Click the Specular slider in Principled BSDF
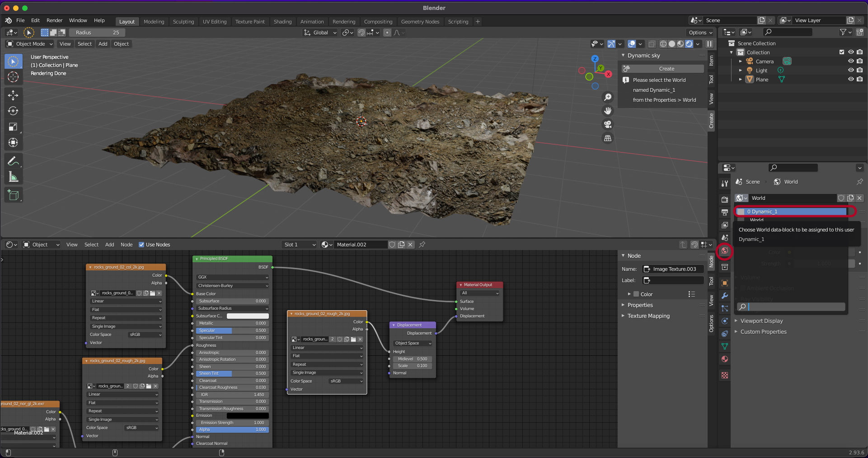Viewport: 868px width, 458px height. point(232,331)
